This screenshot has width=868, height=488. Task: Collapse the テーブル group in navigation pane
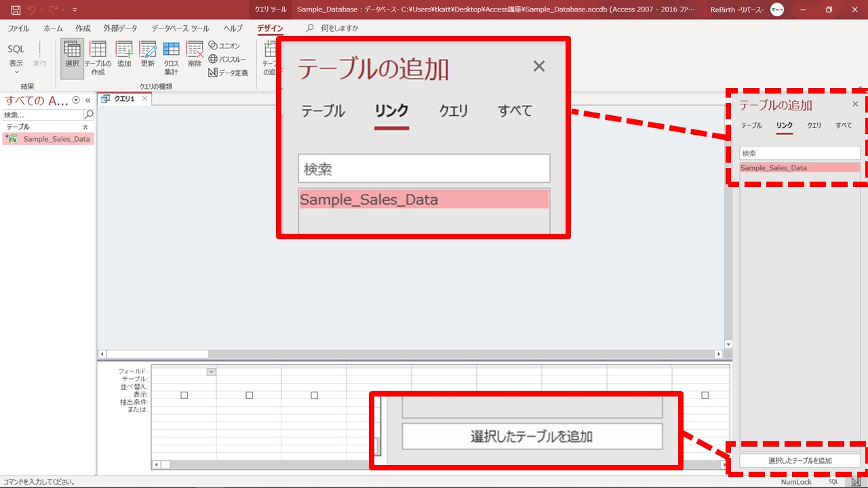[x=85, y=127]
